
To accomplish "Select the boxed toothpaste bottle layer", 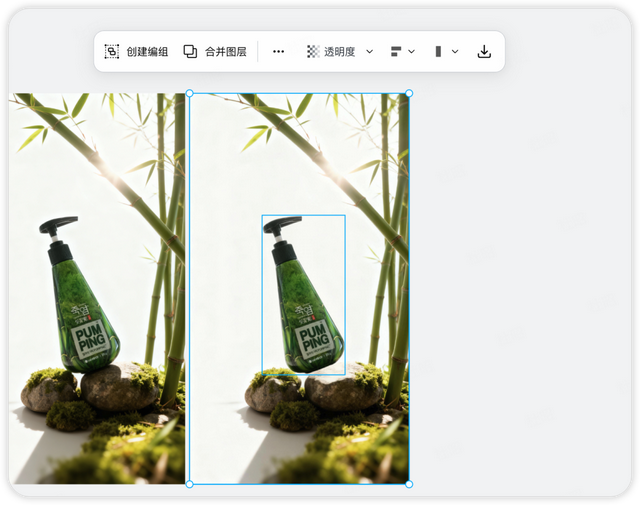I will (x=304, y=295).
